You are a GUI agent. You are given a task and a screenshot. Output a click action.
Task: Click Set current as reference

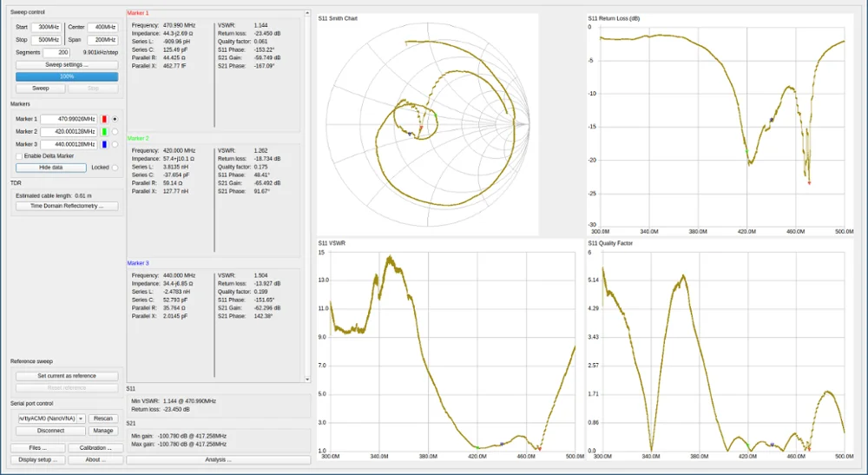(67, 376)
